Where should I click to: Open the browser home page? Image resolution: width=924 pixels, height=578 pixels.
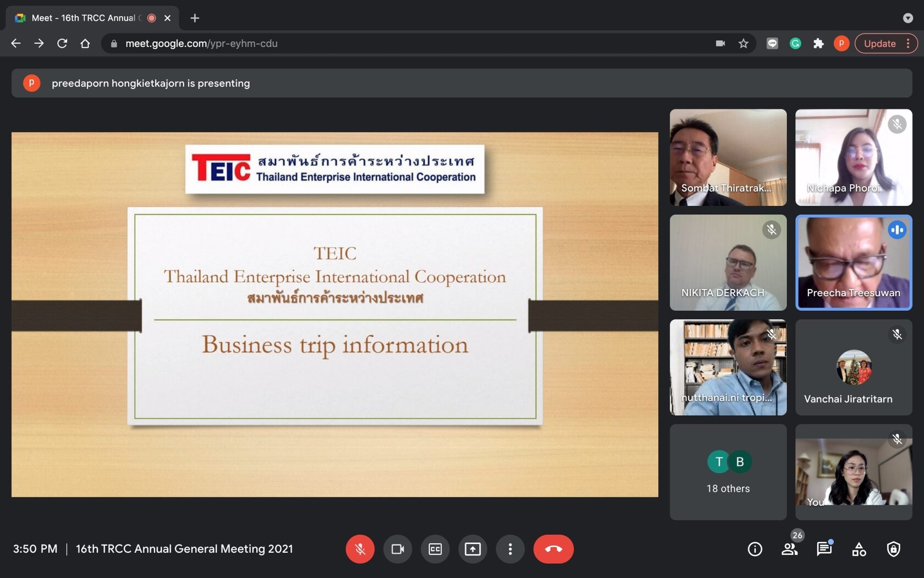click(85, 43)
